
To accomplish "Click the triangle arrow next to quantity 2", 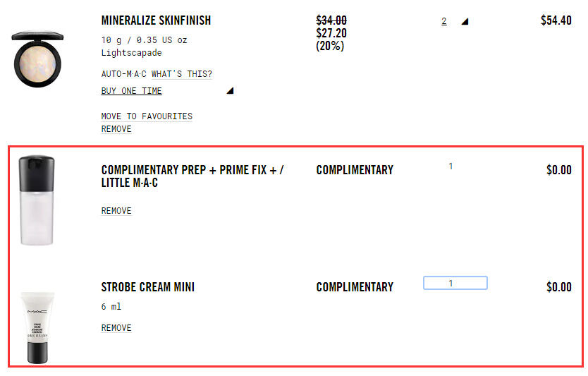I will [x=465, y=22].
